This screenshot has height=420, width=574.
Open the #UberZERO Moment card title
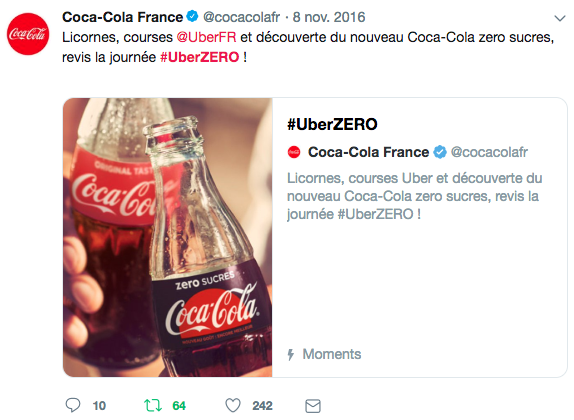[x=332, y=124]
